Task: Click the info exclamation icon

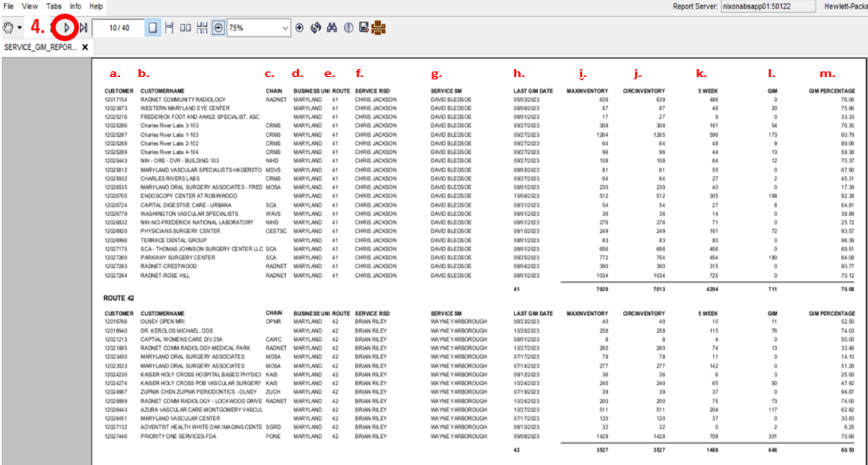Action: pos(348,28)
